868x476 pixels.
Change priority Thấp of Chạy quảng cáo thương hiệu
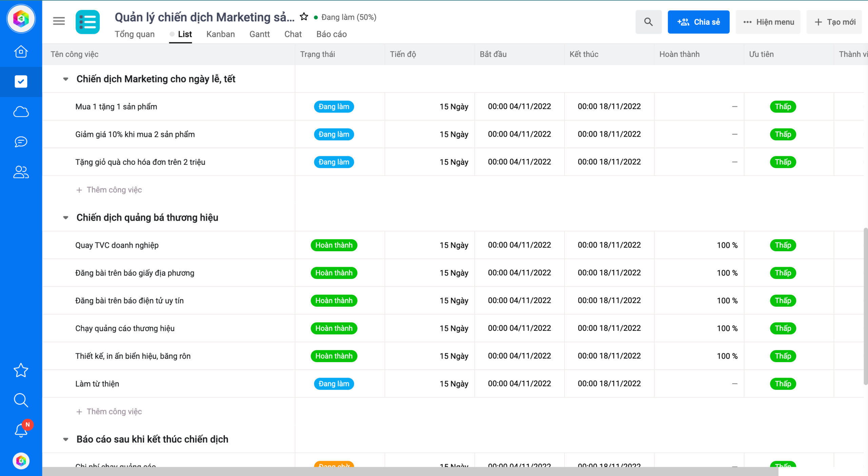pyautogui.click(x=783, y=328)
